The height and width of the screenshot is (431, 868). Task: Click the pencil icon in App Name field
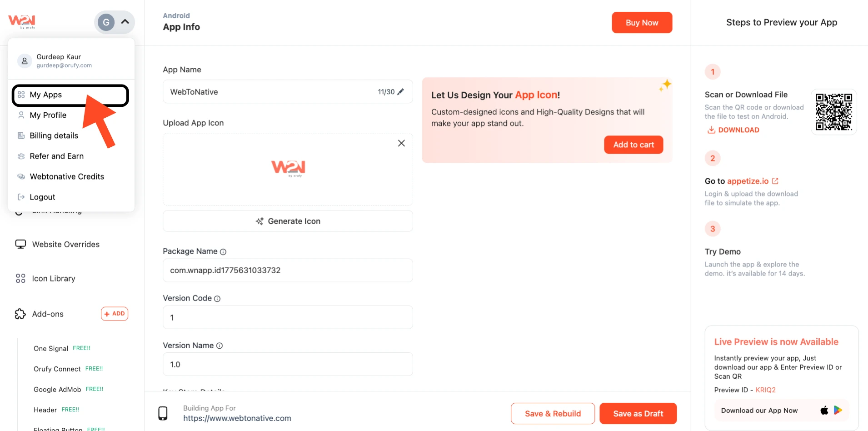[x=400, y=92]
